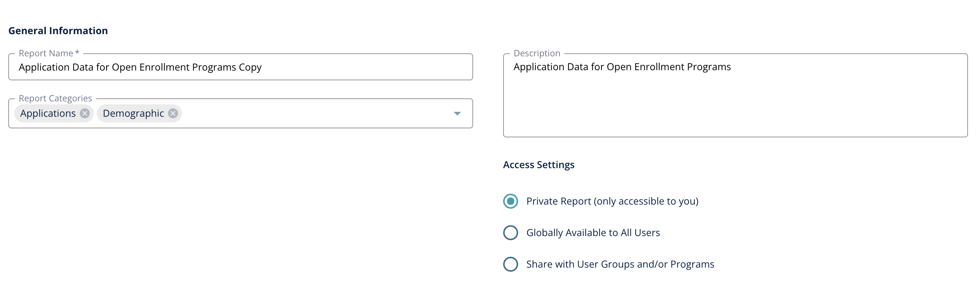
Task: Click into the Report Name field
Action: [x=240, y=67]
